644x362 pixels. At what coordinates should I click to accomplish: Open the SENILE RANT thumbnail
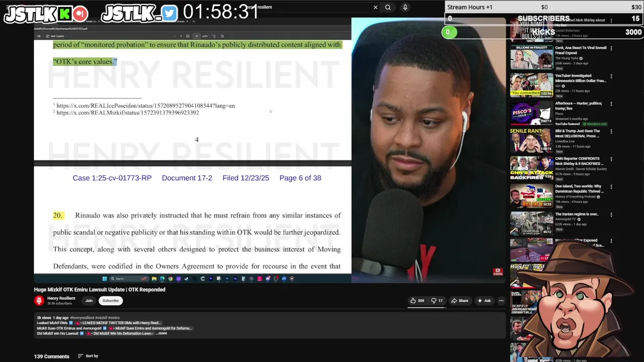pos(531,140)
